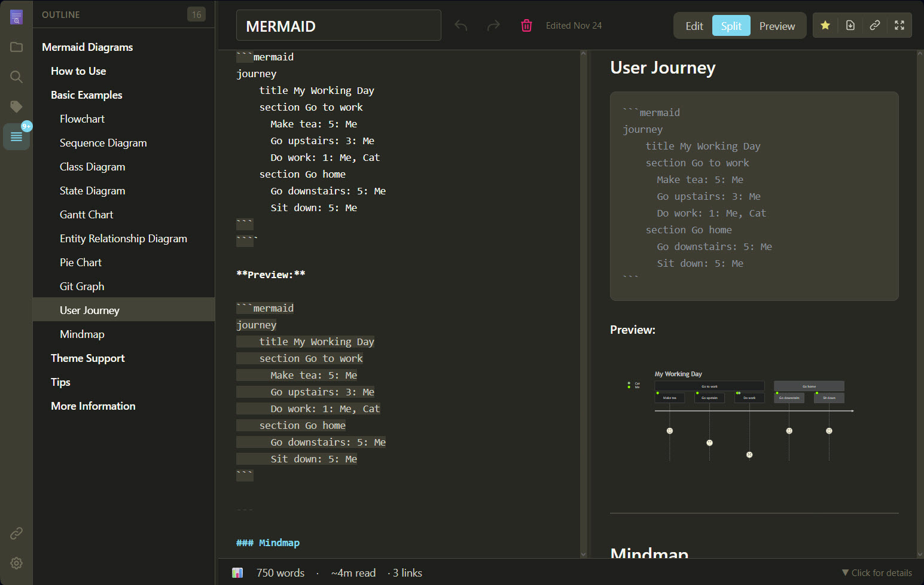
Task: Open the tags panel in the sidebar
Action: 16,106
